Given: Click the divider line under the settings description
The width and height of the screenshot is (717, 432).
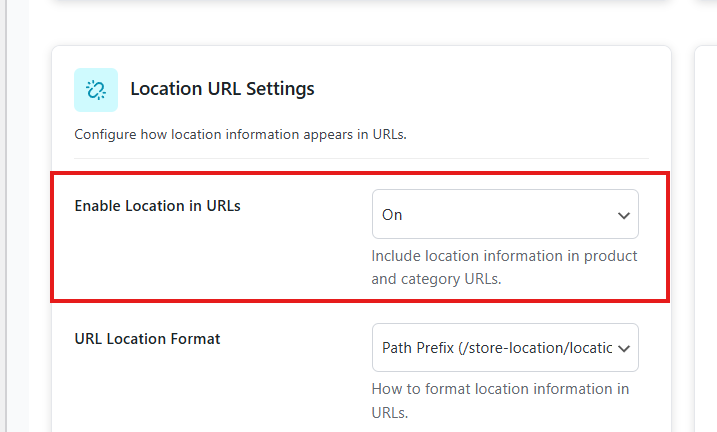Looking at the screenshot, I should (x=360, y=158).
